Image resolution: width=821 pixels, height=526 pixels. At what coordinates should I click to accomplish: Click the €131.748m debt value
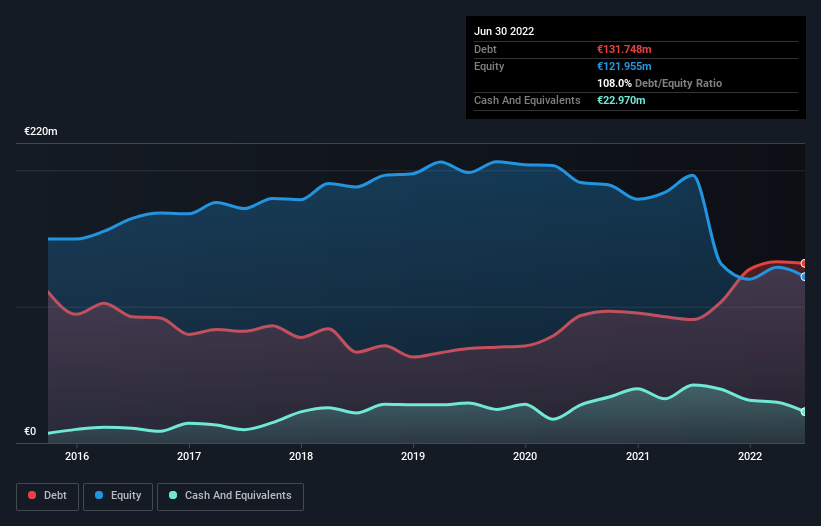[624, 49]
